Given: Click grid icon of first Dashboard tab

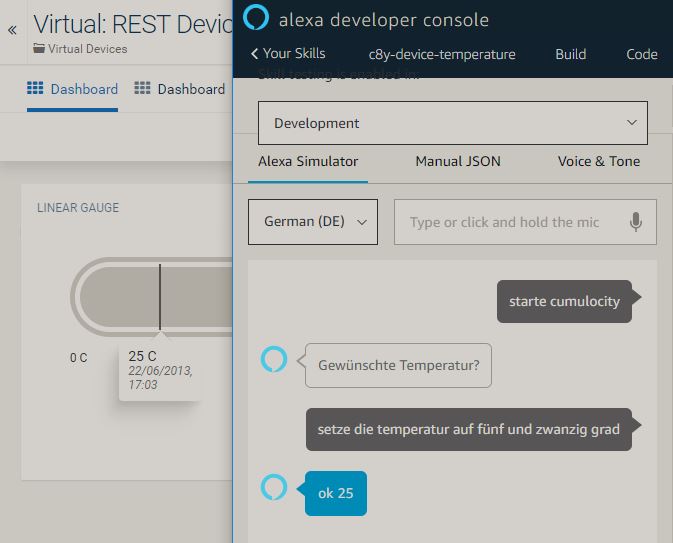Looking at the screenshot, I should pos(35,89).
